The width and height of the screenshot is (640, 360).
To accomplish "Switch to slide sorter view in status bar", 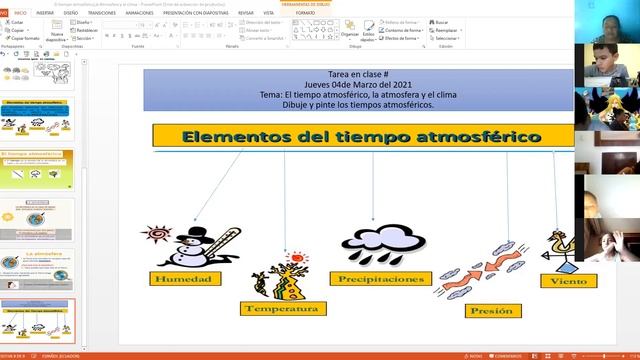I will 548,356.
